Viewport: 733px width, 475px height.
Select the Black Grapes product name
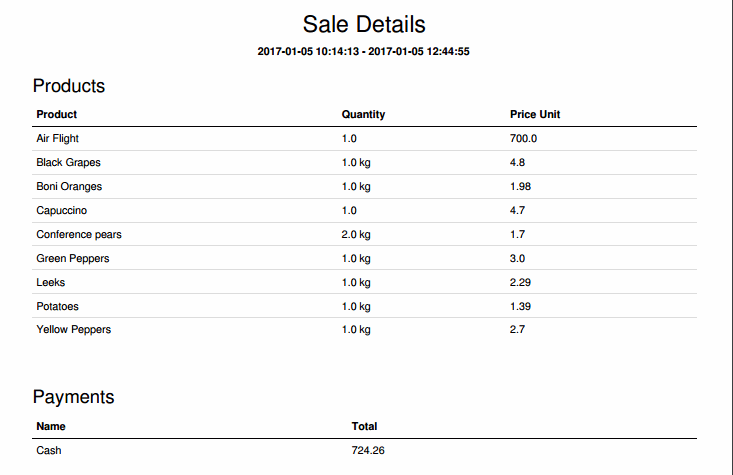point(68,163)
